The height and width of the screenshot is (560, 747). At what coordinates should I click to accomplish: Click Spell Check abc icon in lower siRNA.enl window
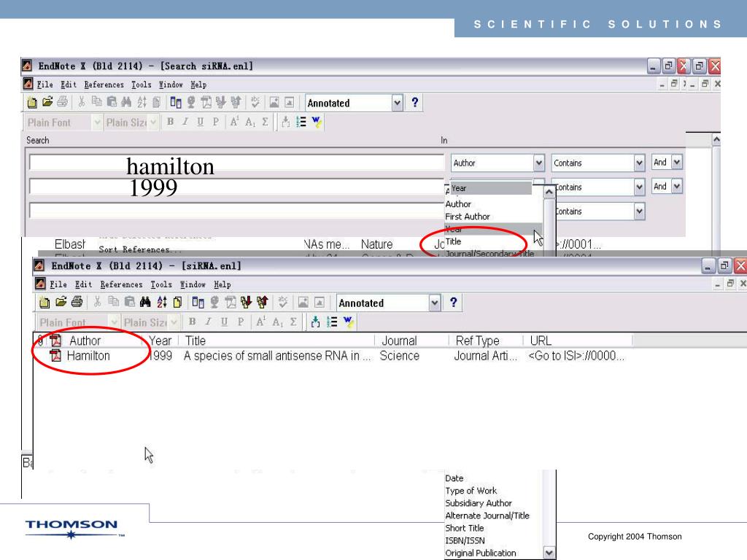(x=283, y=302)
